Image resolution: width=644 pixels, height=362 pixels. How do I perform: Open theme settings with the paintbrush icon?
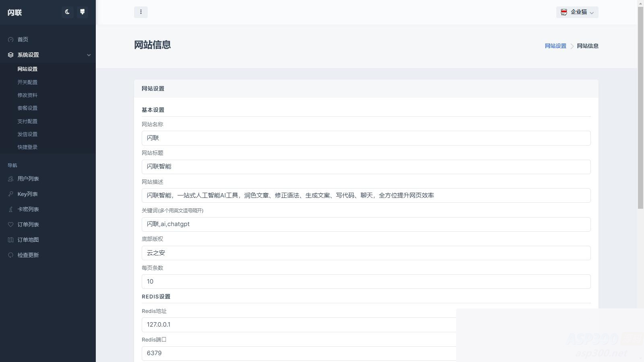click(x=83, y=12)
